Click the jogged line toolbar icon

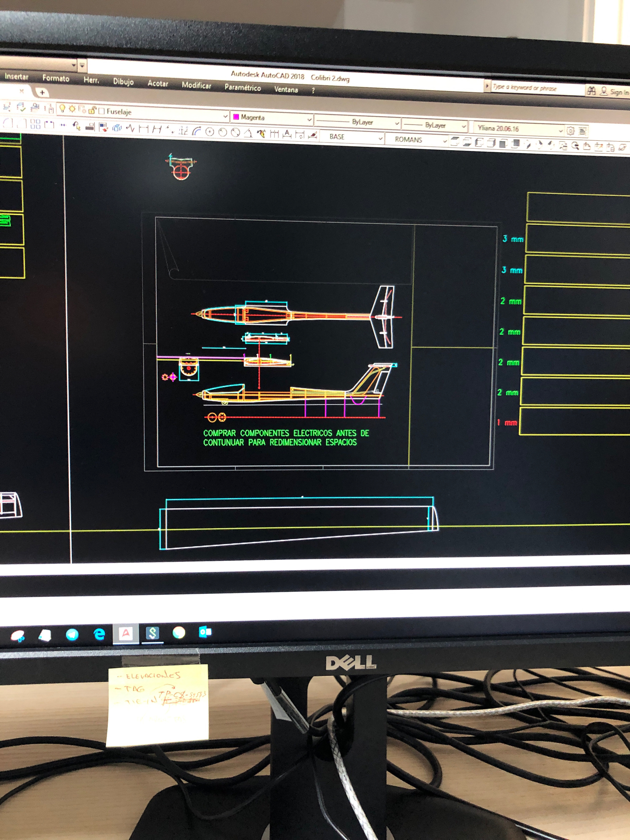[130, 128]
